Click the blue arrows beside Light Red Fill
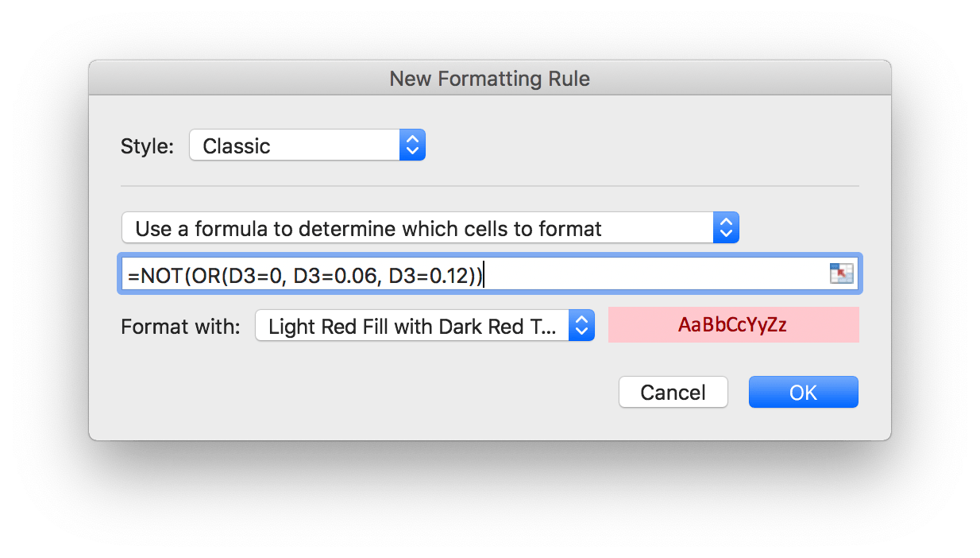The image size is (980, 558). pos(581,326)
